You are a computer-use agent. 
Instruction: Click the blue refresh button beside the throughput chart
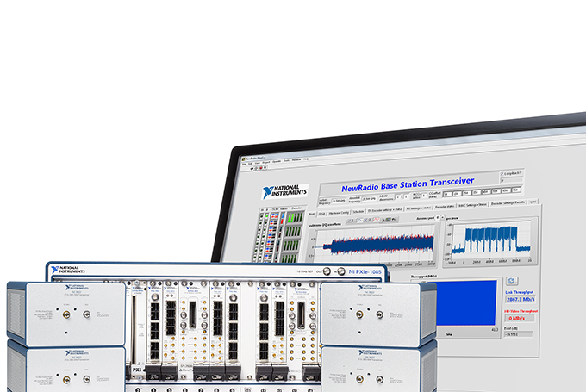click(x=512, y=281)
